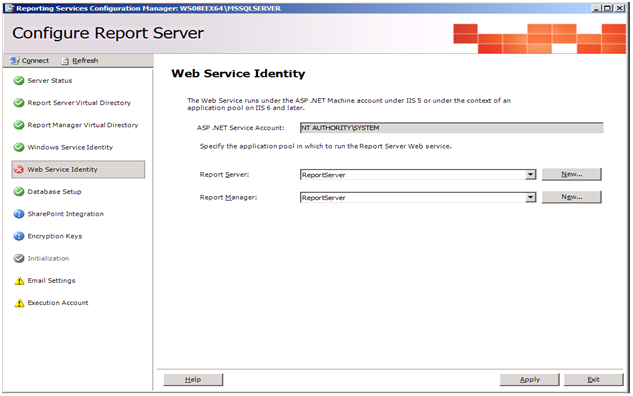633x396 pixels.
Task: Click the green check icon beside Database Setup
Action: click(x=19, y=191)
